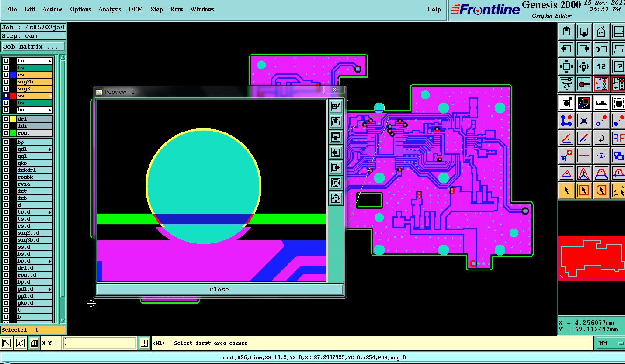The image size is (625, 364).
Task: Click the Job Matrix button
Action: [x=33, y=46]
